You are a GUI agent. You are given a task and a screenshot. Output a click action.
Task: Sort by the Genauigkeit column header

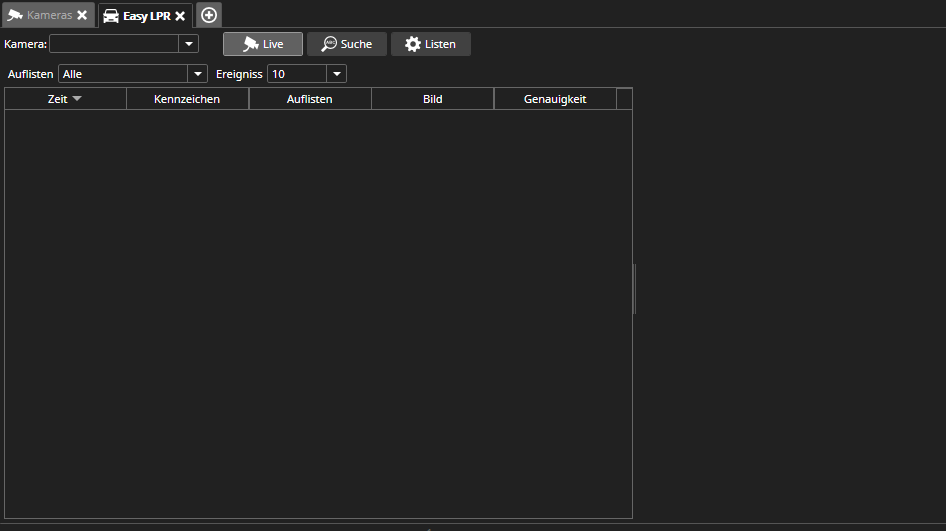[x=555, y=99]
